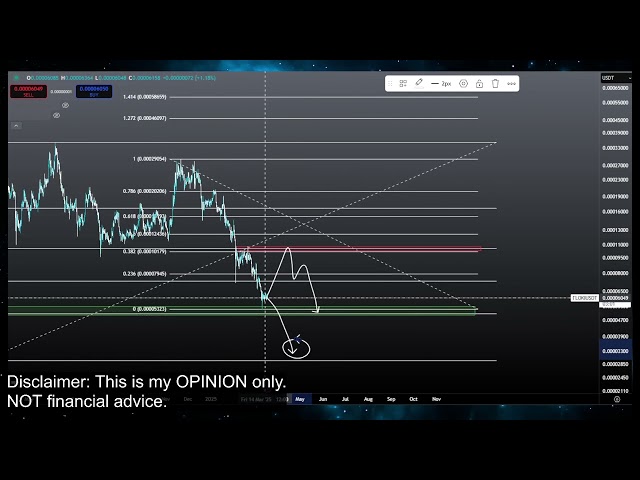Click the drag handle on floating drawing toolbar
Screen dimensions: 640x480
pyautogui.click(x=390, y=84)
